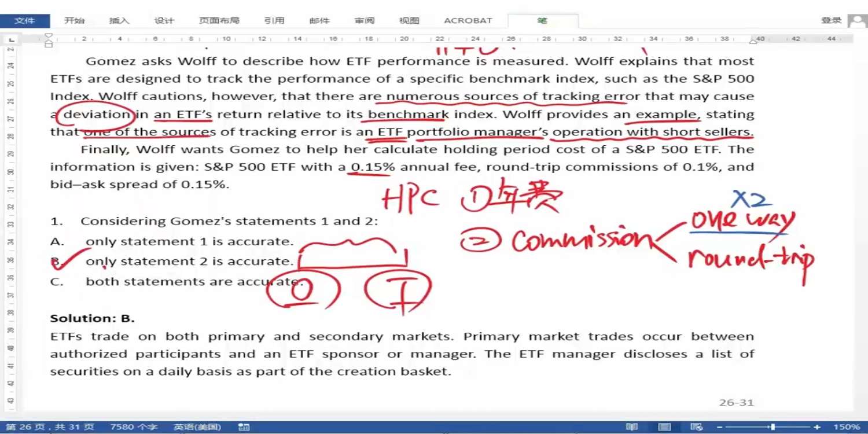Click the '0.15%' annual fee value
868x434 pixels.
click(373, 167)
